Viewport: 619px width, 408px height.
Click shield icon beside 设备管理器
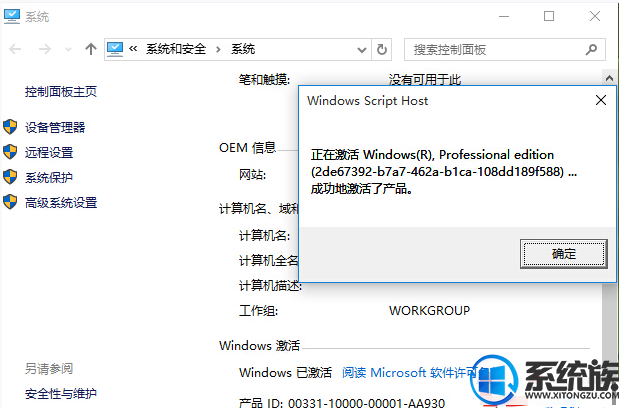pyautogui.click(x=10, y=127)
